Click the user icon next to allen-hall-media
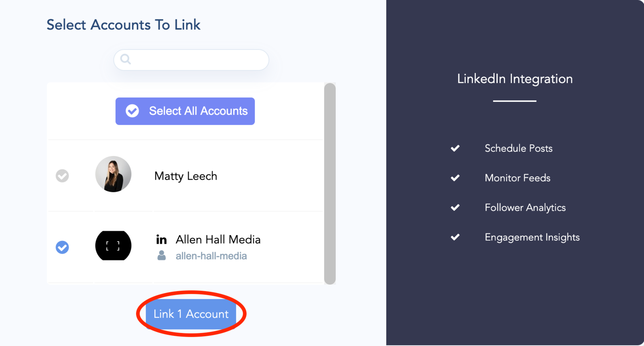Viewport: 644px width, 346px height. 161,255
